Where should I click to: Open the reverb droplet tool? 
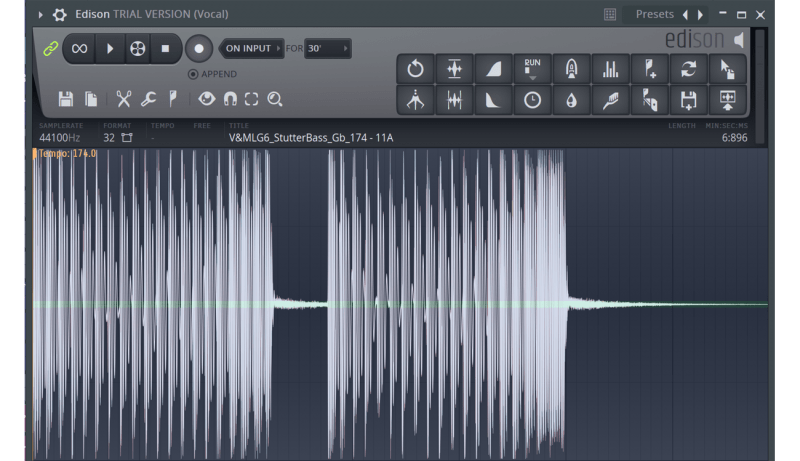tap(571, 100)
